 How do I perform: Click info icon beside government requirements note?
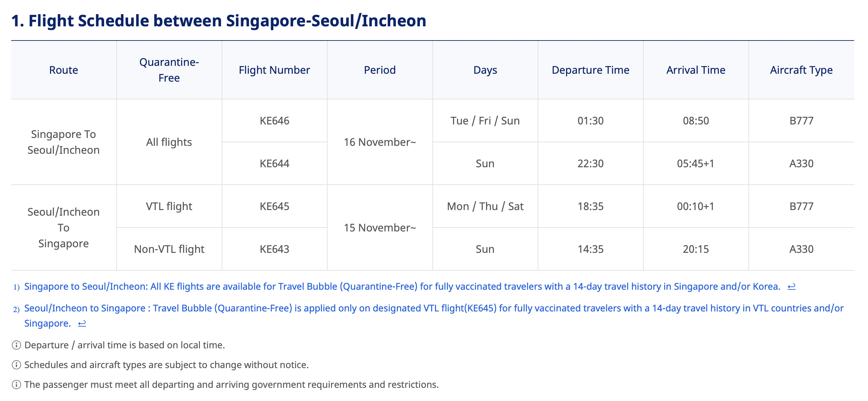[x=16, y=385]
